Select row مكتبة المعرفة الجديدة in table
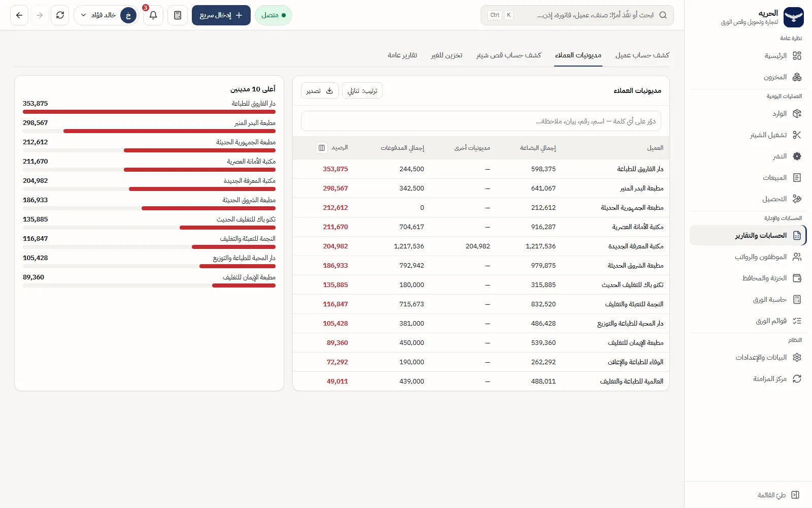812x508 pixels. (x=481, y=246)
